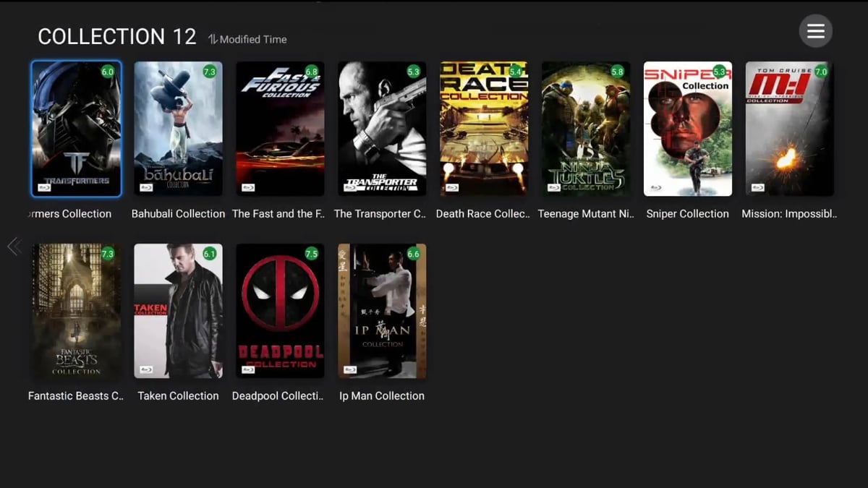868x488 pixels.
Task: Click the 'Fantastic Beasts C..' title
Action: (76, 395)
